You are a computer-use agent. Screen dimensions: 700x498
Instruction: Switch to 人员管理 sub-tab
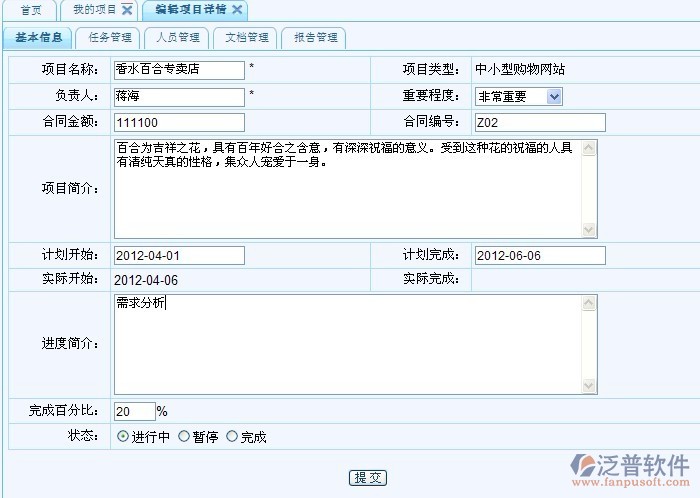178,37
